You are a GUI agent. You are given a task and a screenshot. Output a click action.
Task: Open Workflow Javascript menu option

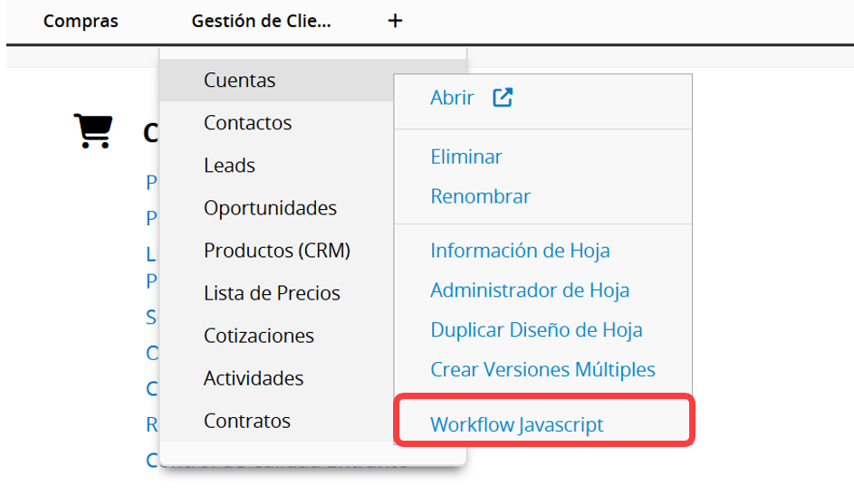click(x=517, y=424)
